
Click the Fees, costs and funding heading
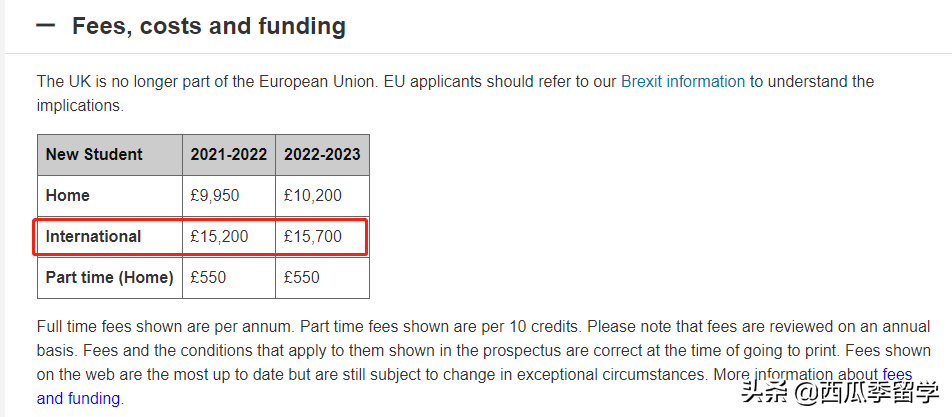(208, 27)
